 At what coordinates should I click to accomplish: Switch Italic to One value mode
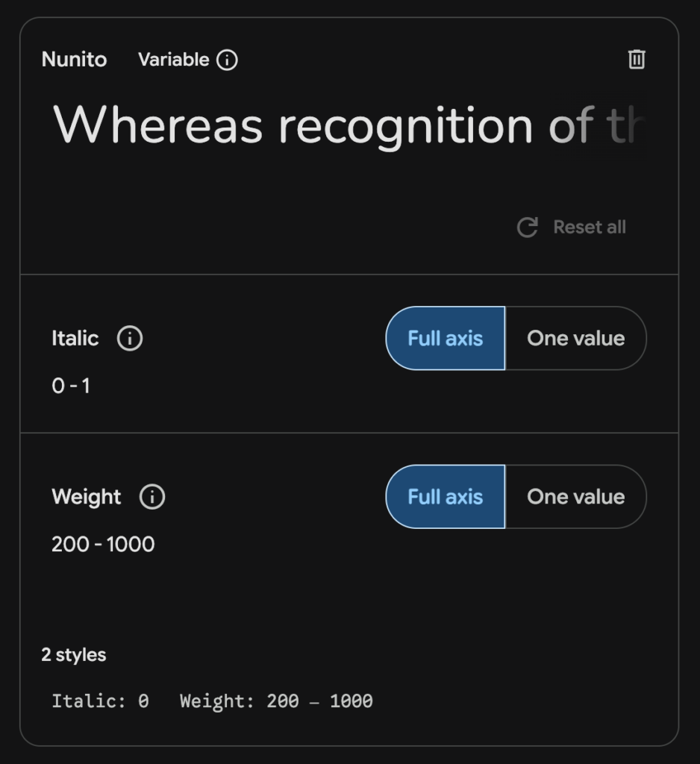577,339
